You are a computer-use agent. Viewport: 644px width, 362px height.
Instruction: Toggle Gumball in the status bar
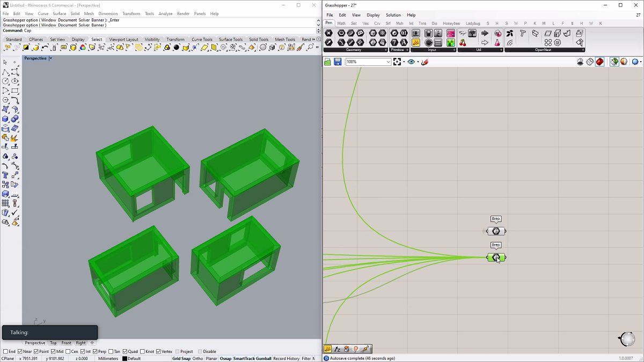[263, 359]
